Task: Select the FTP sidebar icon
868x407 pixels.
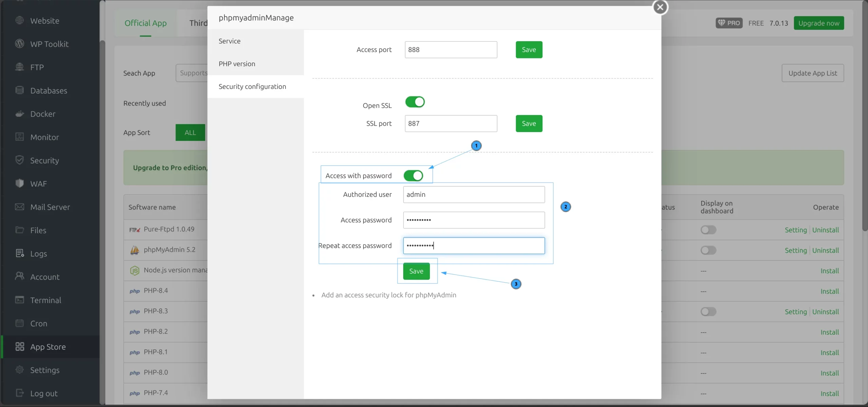Action: (20, 67)
